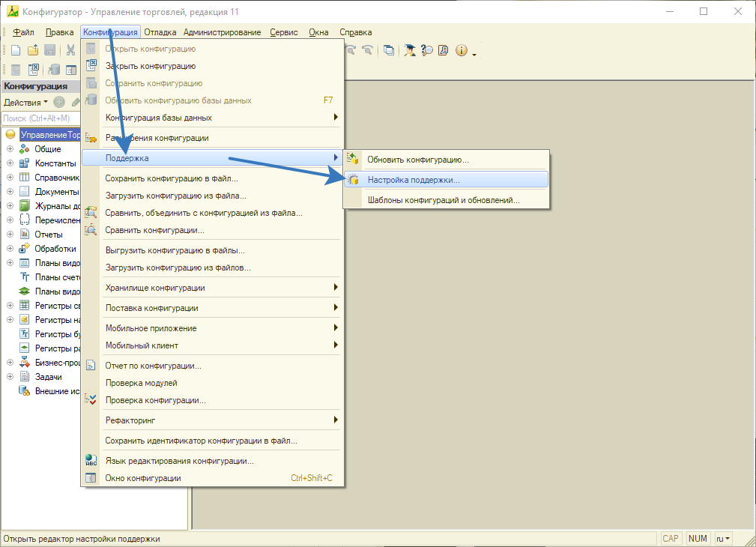Select Настройка поддержки submenu item
Viewport: 756px width, 547px height.
pos(414,180)
